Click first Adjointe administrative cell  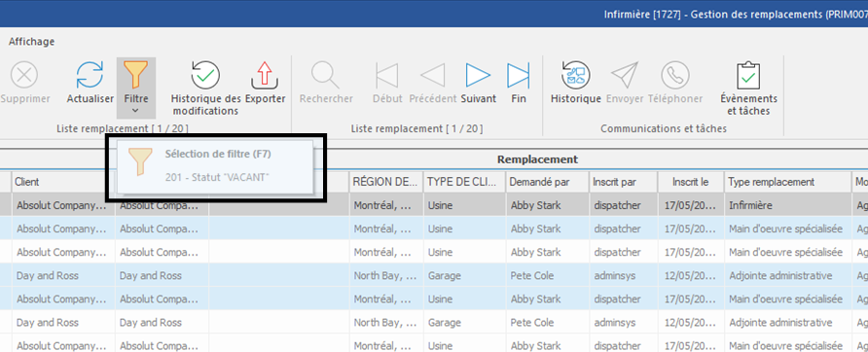pos(788,275)
